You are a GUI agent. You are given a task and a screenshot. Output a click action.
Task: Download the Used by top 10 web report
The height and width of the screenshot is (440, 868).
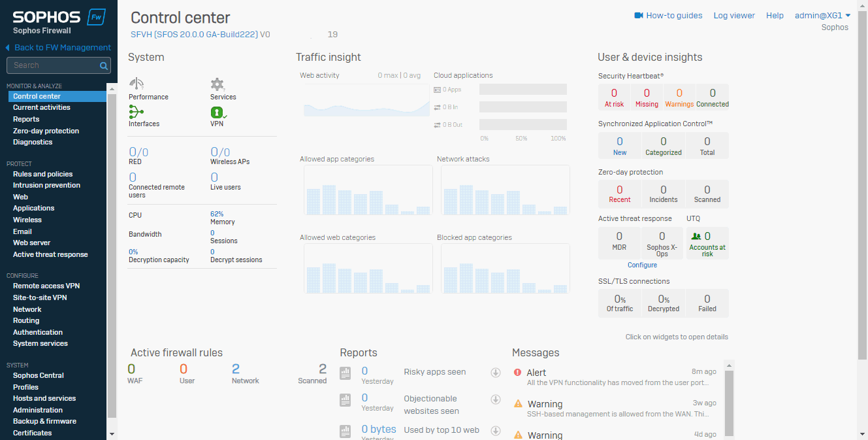coord(496,430)
